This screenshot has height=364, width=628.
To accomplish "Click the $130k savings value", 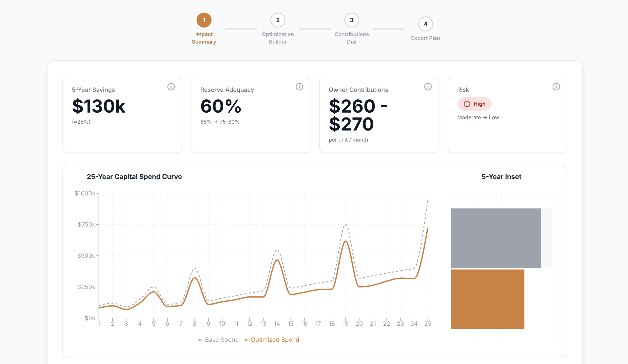I will 98,106.
